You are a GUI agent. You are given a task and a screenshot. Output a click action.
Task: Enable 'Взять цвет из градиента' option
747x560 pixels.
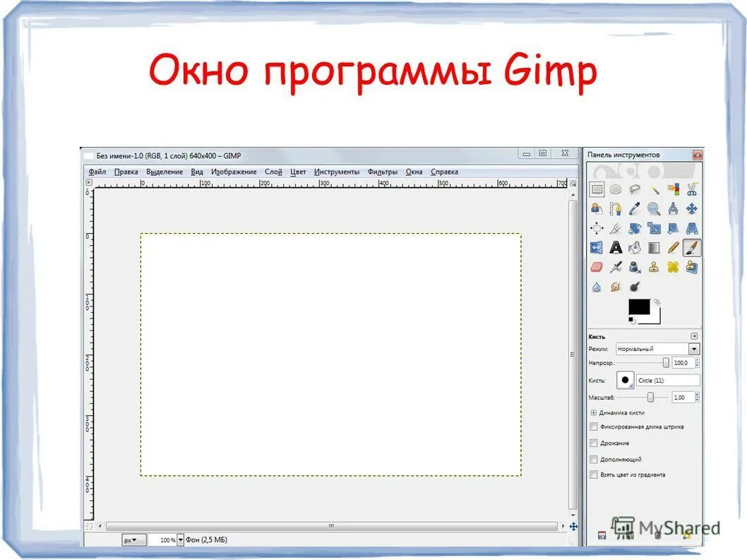tap(593, 475)
